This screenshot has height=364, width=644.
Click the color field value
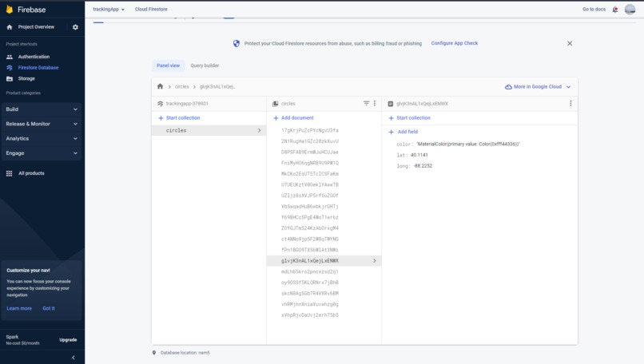pos(468,144)
